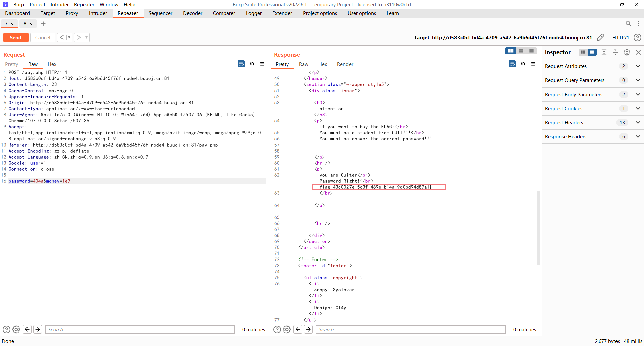Open the history-forward dropdown arrow
This screenshot has height=346, width=644.
(87, 37)
